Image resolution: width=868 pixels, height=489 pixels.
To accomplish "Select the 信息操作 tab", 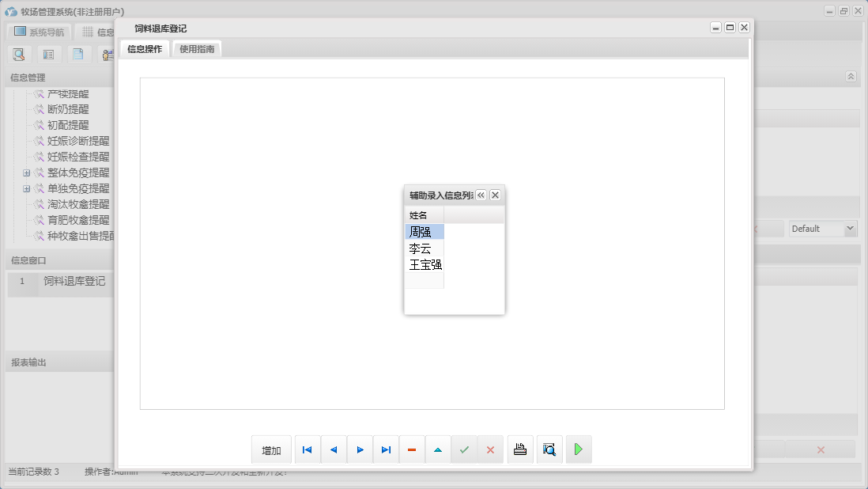I will [x=145, y=49].
